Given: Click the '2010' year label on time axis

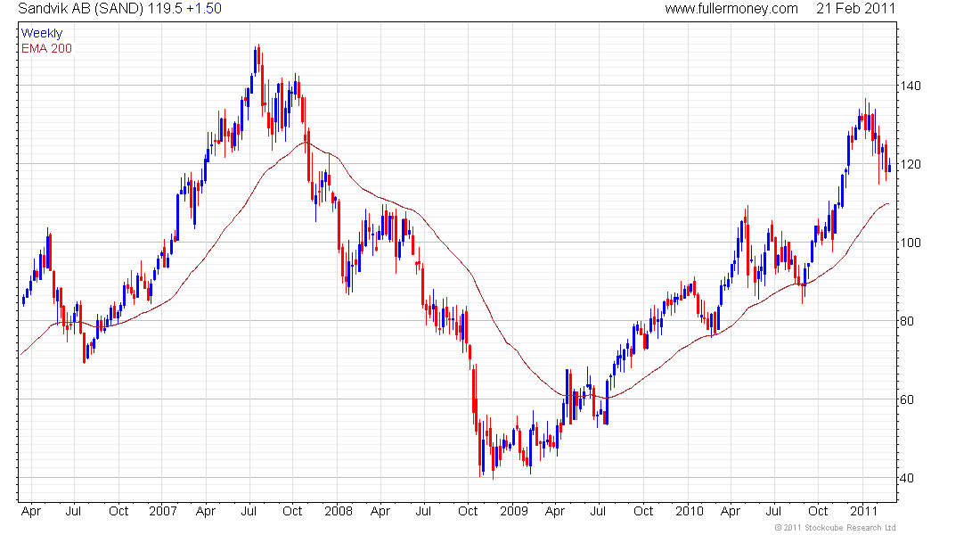Looking at the screenshot, I should (x=690, y=511).
